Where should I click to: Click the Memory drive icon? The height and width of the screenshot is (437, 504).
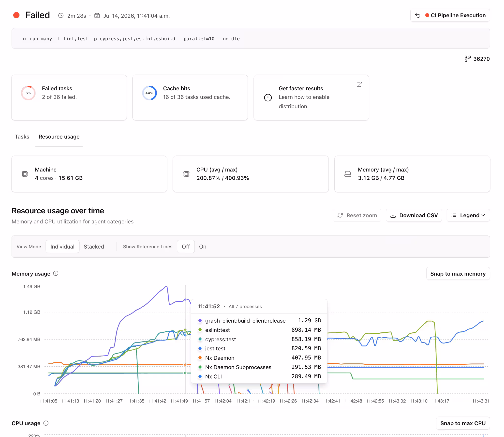(348, 174)
